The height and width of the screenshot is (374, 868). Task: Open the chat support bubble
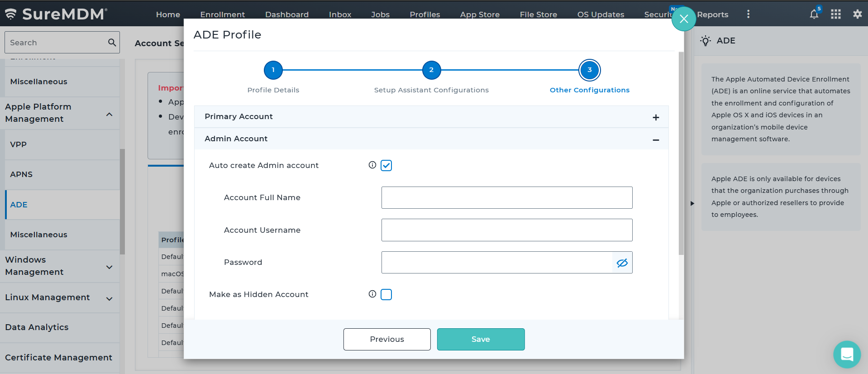[847, 354]
